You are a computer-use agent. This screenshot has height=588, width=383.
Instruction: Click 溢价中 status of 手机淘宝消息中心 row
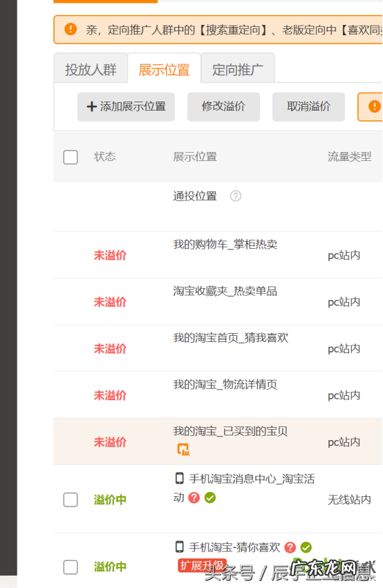[110, 500]
